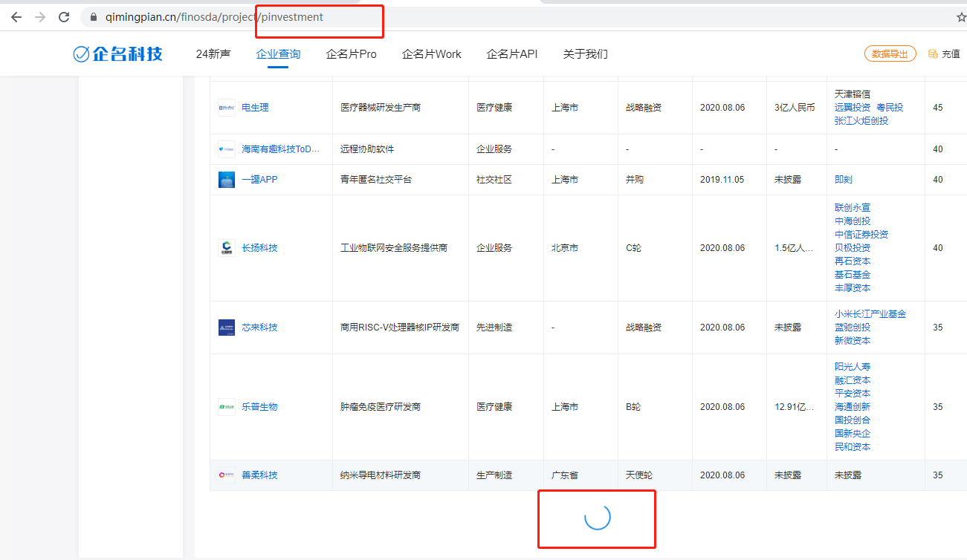Click the 充值 coin icon
The image size is (967, 560).
pos(933,54)
